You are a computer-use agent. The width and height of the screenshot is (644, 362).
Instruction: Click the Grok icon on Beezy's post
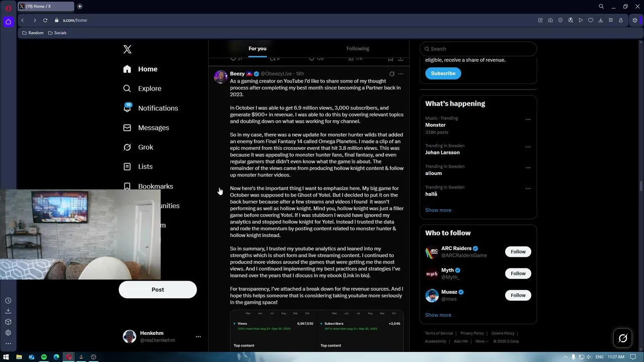[392, 74]
